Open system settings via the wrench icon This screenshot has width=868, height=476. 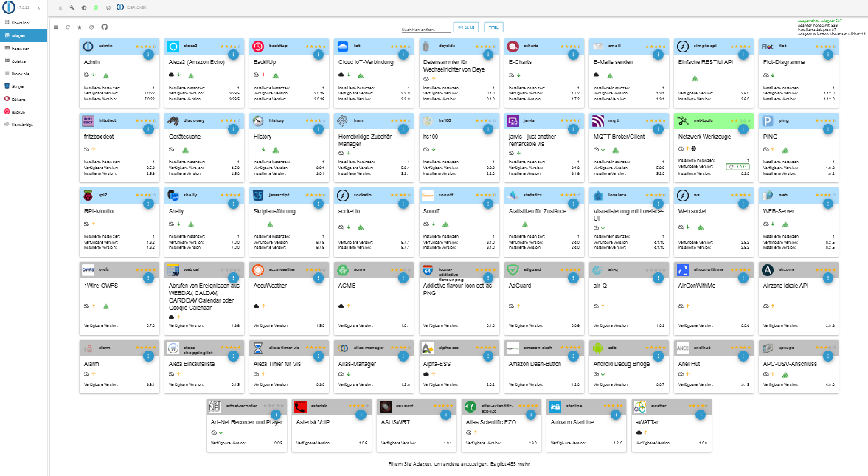coord(72,8)
